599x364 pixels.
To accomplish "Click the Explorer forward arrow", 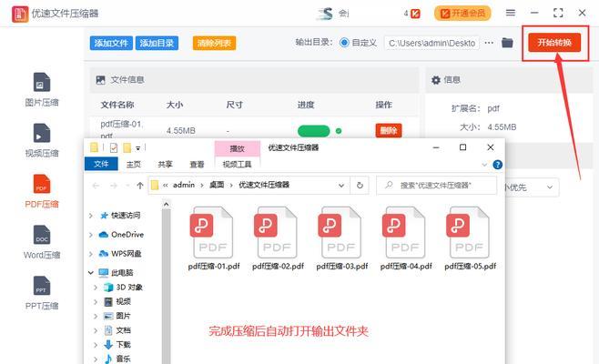I will pos(114,186).
